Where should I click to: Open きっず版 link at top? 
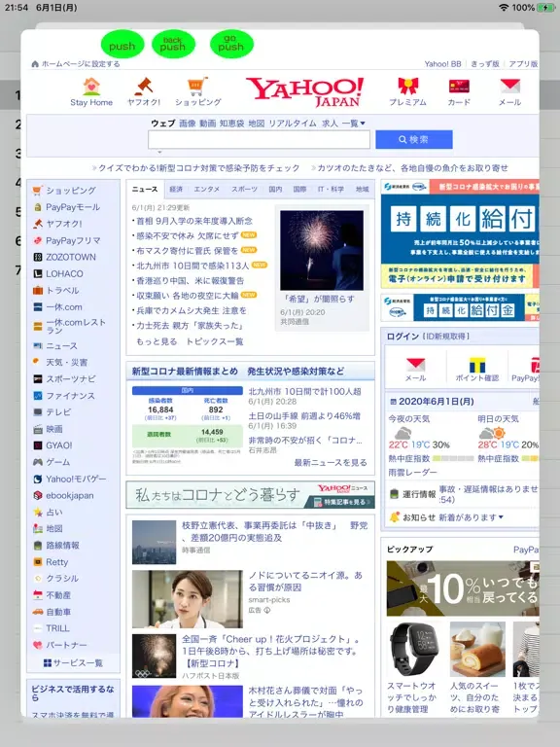coord(485,64)
